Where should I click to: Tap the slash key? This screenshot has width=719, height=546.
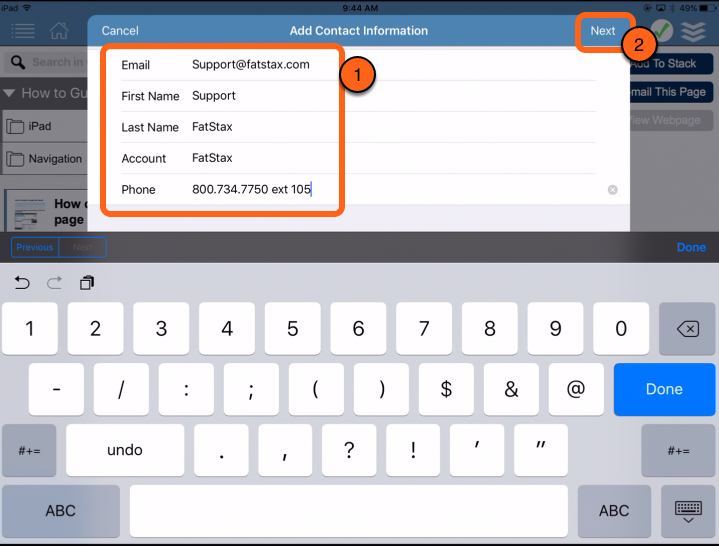tap(121, 389)
